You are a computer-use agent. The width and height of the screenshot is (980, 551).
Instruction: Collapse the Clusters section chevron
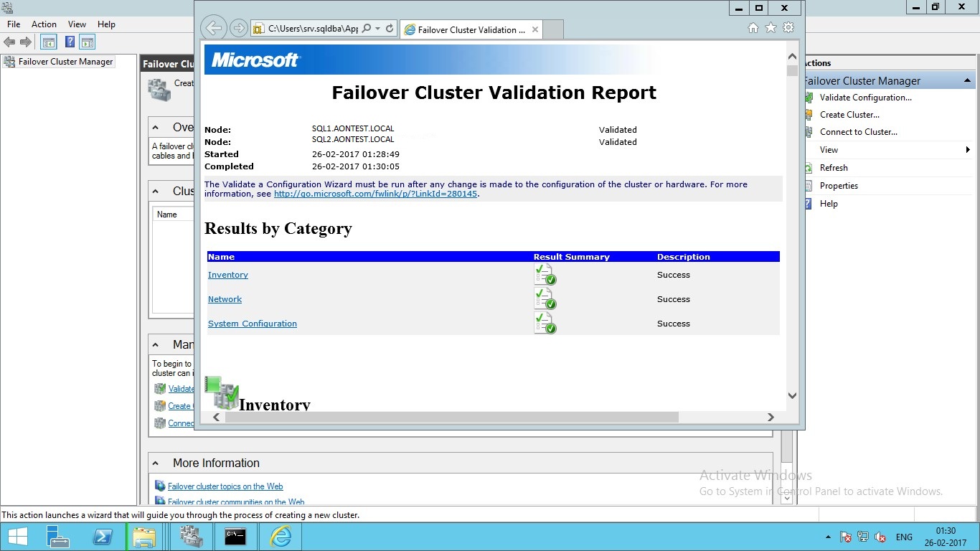(156, 191)
